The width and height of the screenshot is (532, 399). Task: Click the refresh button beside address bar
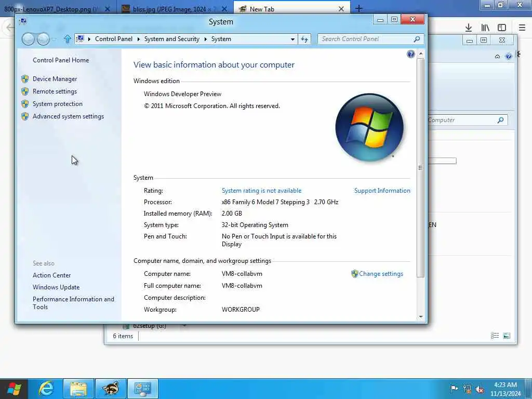(304, 39)
